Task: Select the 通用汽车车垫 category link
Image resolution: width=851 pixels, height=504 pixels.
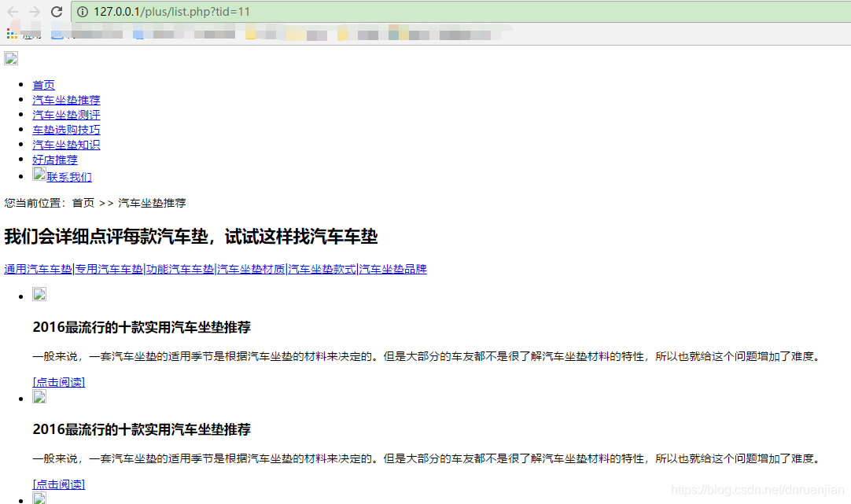Action: [x=38, y=269]
